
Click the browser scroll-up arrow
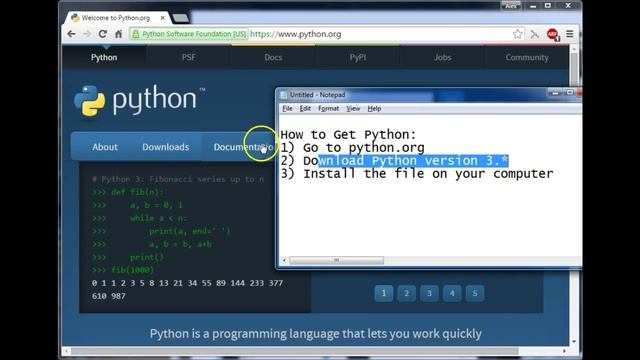[x=574, y=49]
